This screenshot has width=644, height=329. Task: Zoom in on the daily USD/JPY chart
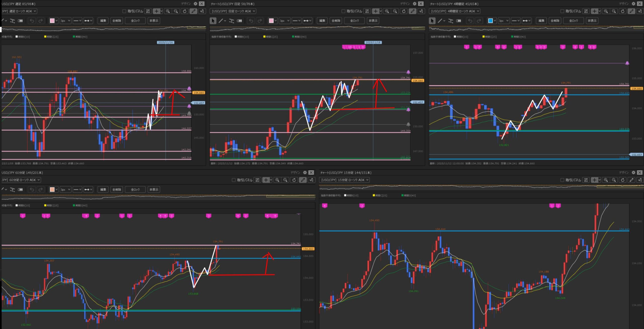387,11
